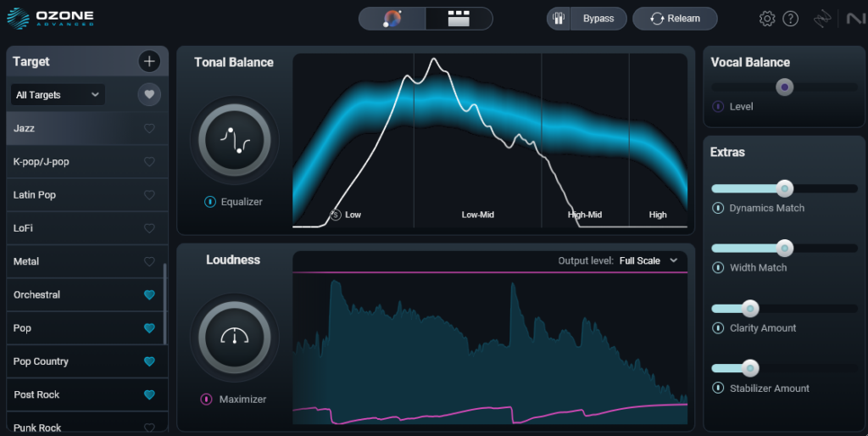This screenshot has width=868, height=436.
Task: Click the Low band solo icon
Action: pyautogui.click(x=335, y=215)
